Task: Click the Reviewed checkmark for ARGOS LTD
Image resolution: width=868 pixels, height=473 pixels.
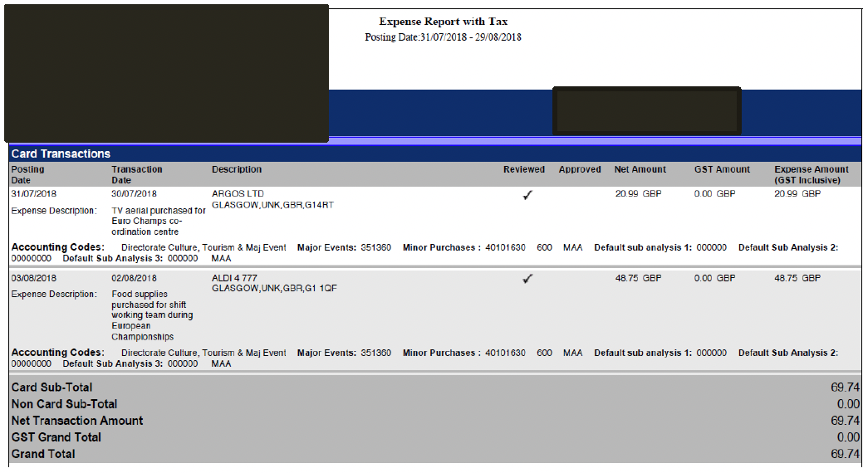Action: point(527,195)
